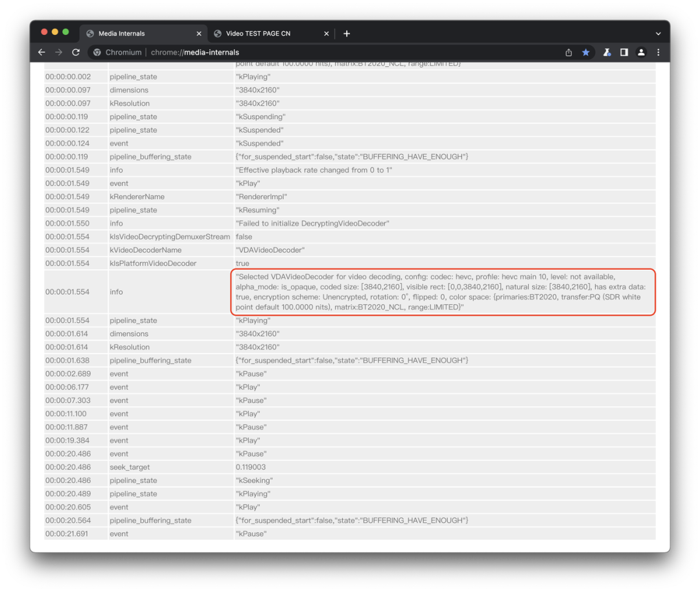Click the "kSeeking" pipeline state value
This screenshot has width=700, height=592.
coord(254,480)
